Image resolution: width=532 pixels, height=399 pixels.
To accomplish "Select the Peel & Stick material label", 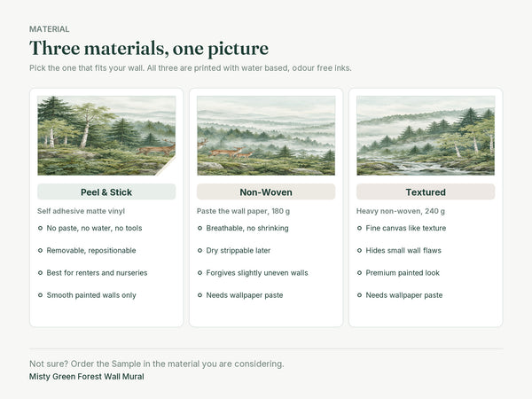I will pos(106,192).
